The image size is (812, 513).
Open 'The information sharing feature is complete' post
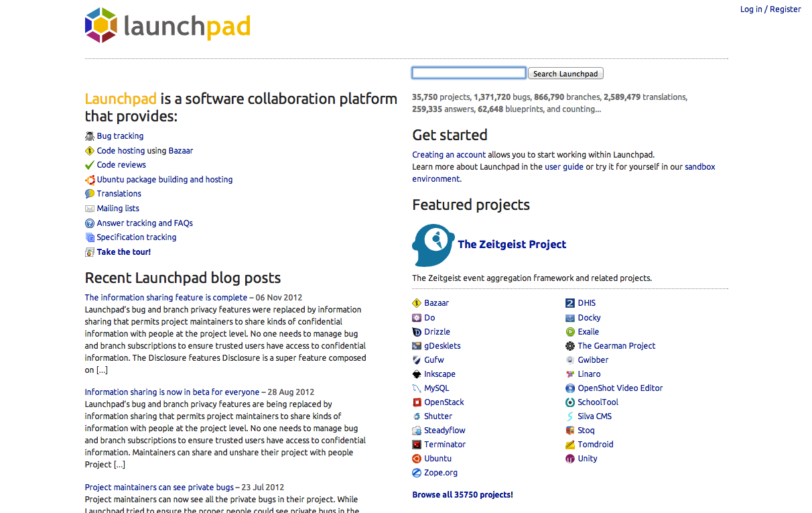(x=166, y=298)
